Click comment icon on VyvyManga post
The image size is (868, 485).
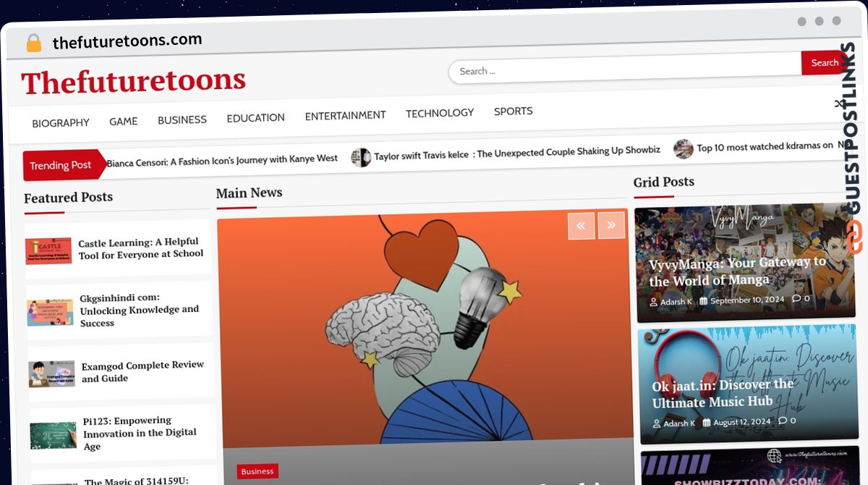[796, 298]
